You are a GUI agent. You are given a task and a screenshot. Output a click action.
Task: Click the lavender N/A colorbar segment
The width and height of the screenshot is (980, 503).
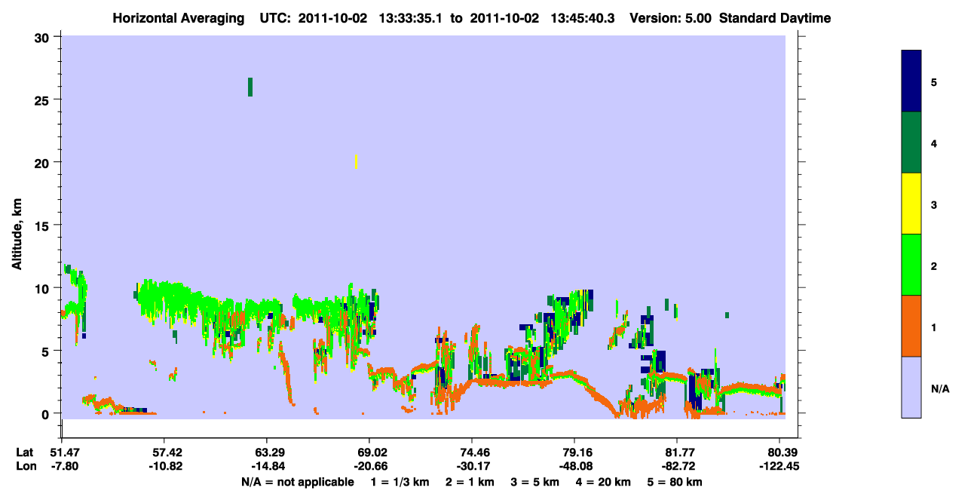tap(911, 387)
